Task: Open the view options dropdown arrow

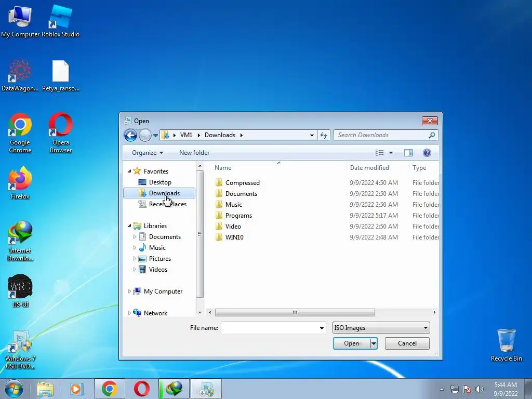Action: (391, 153)
